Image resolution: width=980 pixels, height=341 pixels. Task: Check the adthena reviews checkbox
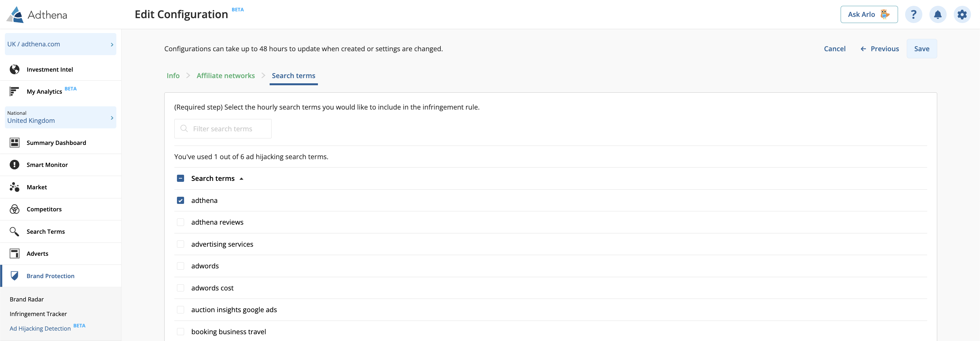pos(180,222)
